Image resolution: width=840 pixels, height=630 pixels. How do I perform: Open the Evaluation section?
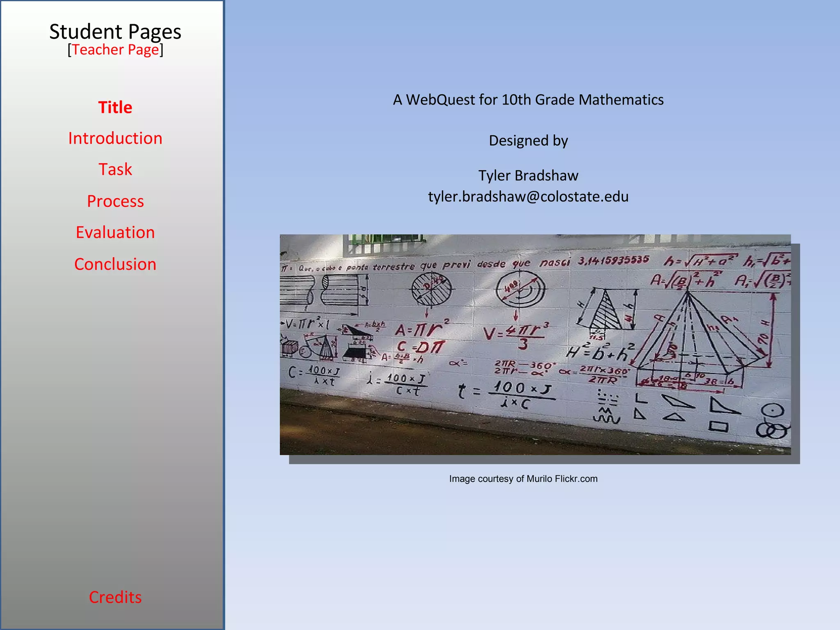point(115,232)
